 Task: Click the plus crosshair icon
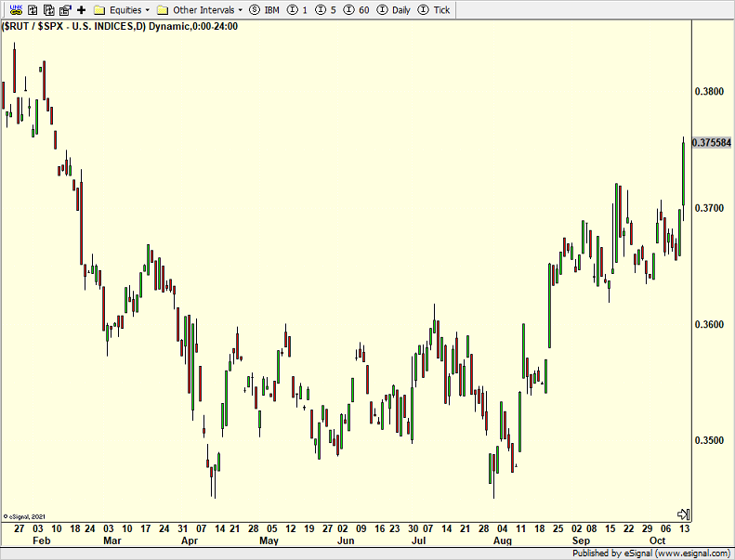pos(81,9)
